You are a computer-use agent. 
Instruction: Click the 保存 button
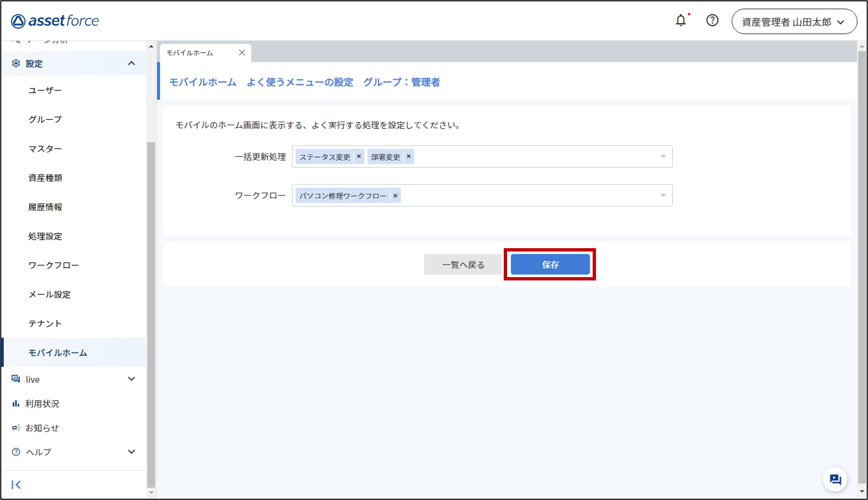550,264
